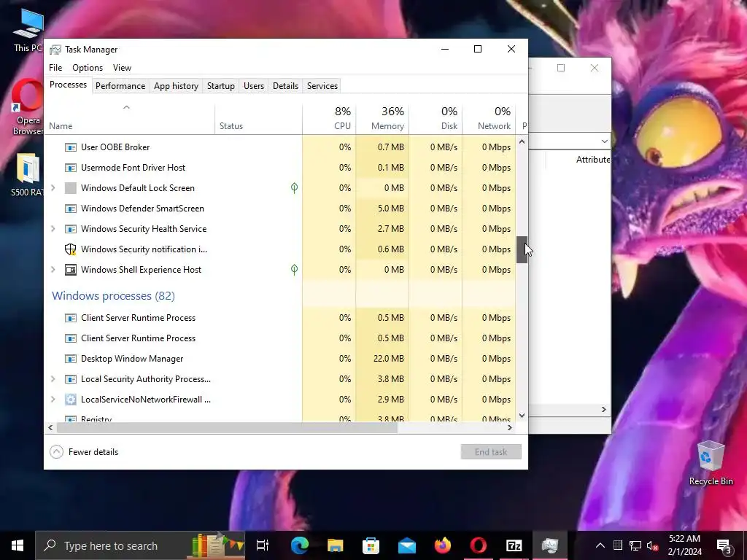747x560 pixels.
Task: Select the This PC desktop icon
Action: [28, 31]
